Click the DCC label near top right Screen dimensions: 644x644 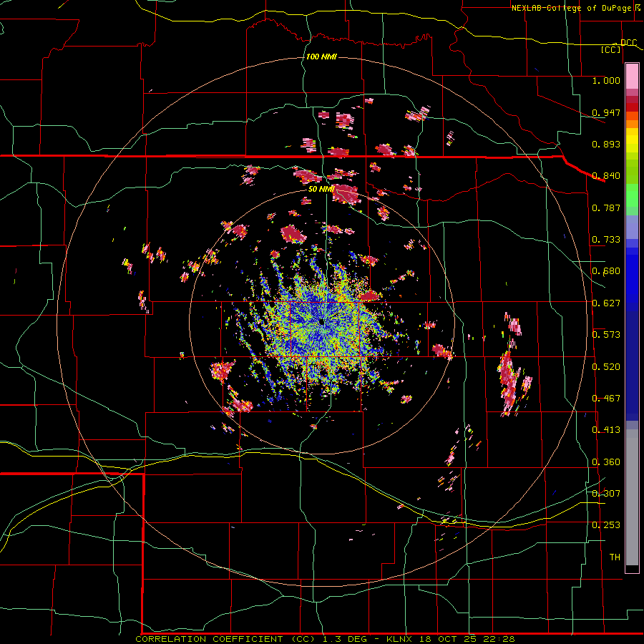pos(628,43)
